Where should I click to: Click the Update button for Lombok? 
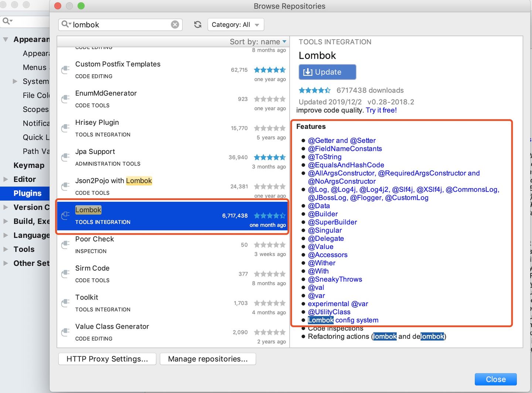pos(327,72)
